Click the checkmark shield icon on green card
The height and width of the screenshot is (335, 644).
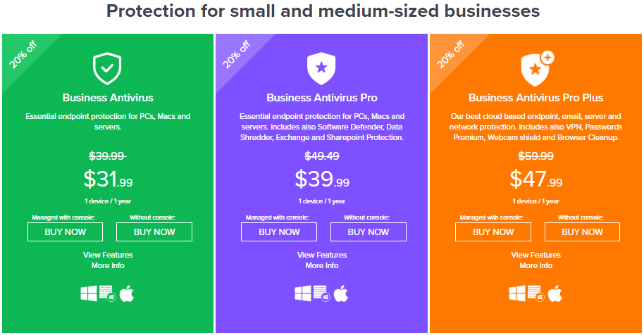point(107,68)
